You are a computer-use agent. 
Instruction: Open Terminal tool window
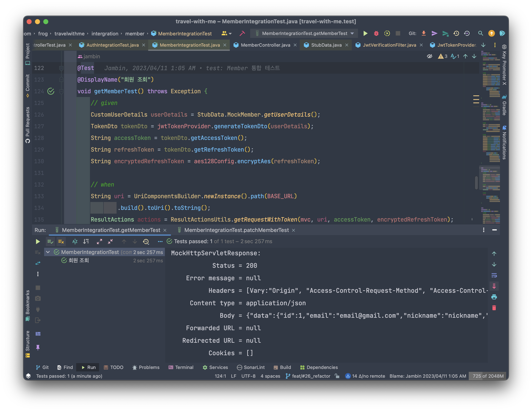coord(181,367)
